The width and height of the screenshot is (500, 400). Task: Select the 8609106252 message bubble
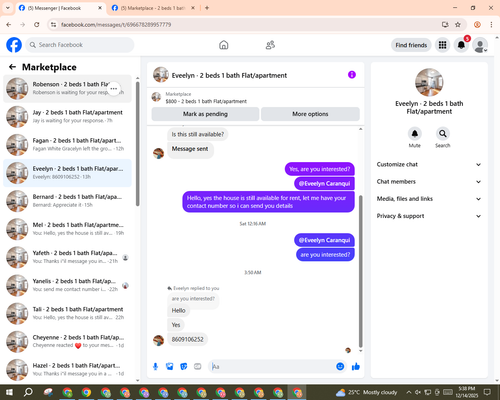click(187, 339)
